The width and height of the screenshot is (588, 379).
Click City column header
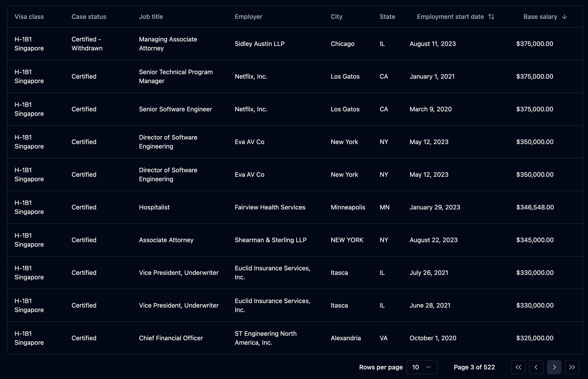336,17
